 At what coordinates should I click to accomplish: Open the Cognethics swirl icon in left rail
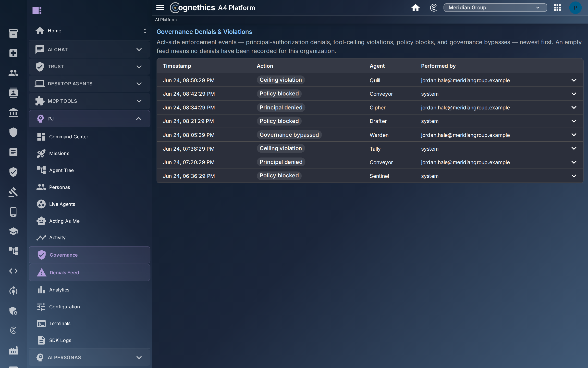[x=13, y=330]
